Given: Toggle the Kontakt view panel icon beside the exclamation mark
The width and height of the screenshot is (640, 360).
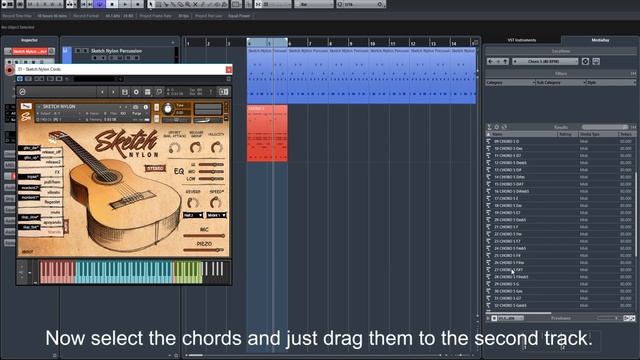Looking at the screenshot, I should coord(224,92).
